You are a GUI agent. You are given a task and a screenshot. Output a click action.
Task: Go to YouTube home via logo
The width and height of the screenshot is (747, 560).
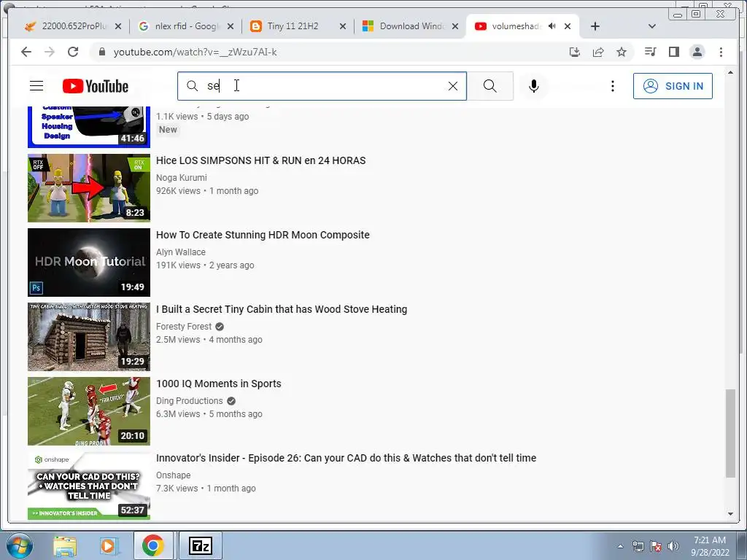(x=96, y=86)
